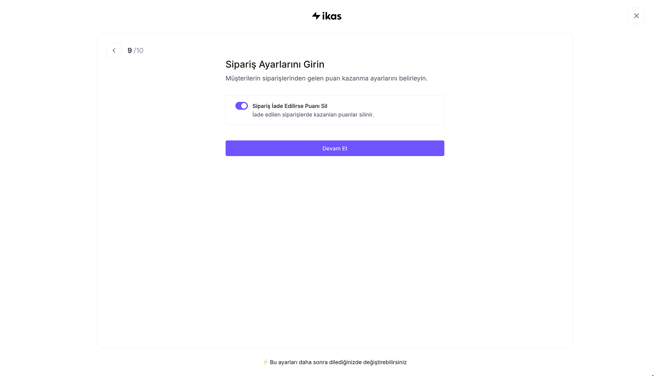Click the yellow lightning icon in footer note
This screenshot has height=376, width=670.
(265, 362)
